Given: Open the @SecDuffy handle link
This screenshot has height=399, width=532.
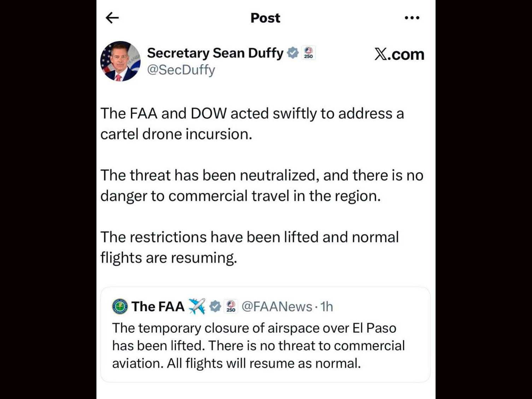Looking at the screenshot, I should coord(181,70).
